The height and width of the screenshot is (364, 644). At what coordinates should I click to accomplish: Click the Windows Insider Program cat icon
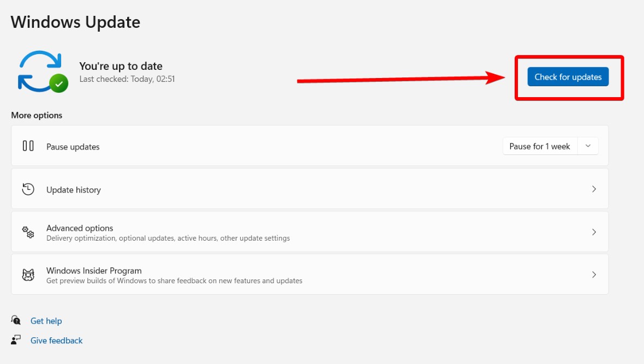pyautogui.click(x=28, y=275)
